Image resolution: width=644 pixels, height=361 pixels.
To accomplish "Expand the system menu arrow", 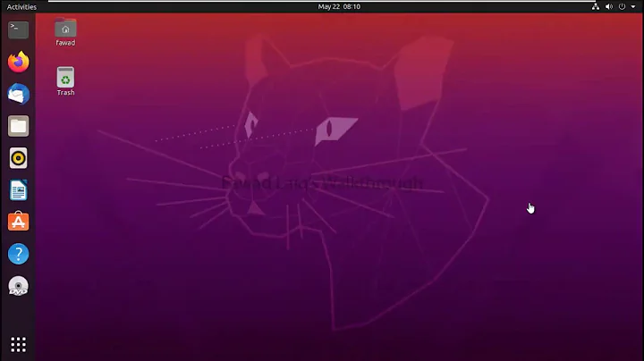I will tap(633, 6).
